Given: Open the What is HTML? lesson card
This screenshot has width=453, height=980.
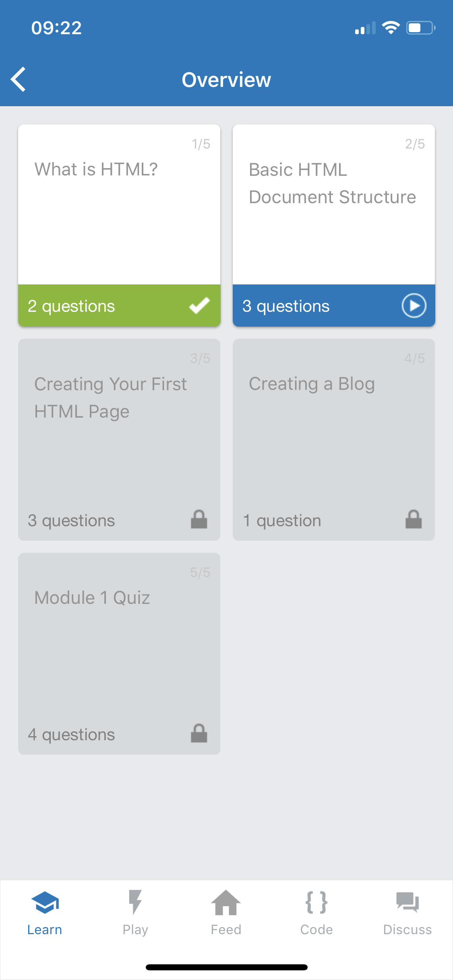Looking at the screenshot, I should (119, 204).
